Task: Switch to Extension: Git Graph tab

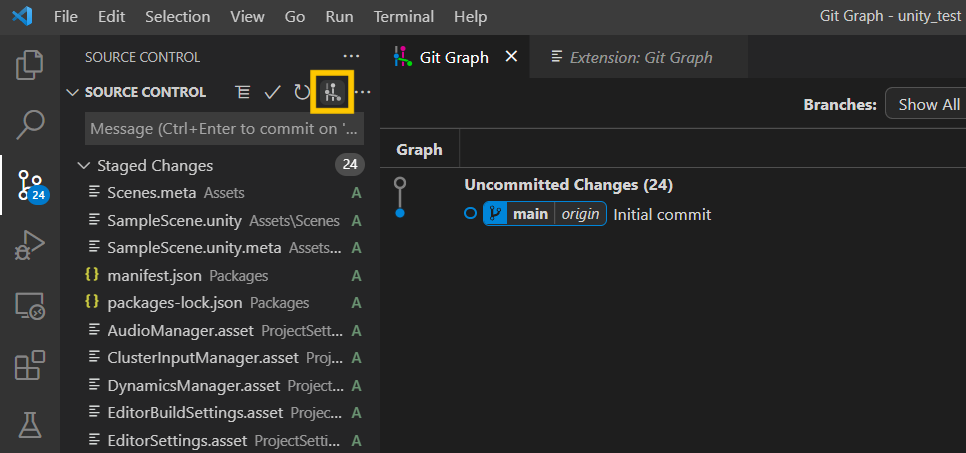Action: (x=638, y=57)
